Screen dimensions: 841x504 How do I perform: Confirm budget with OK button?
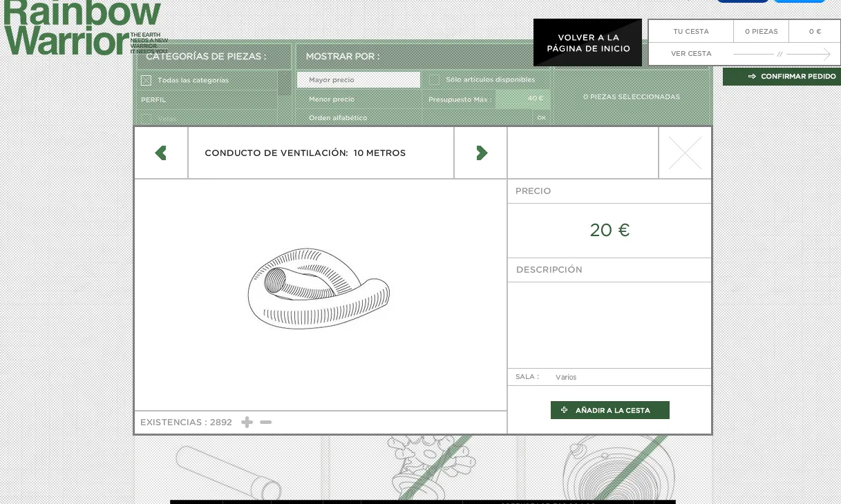click(541, 118)
